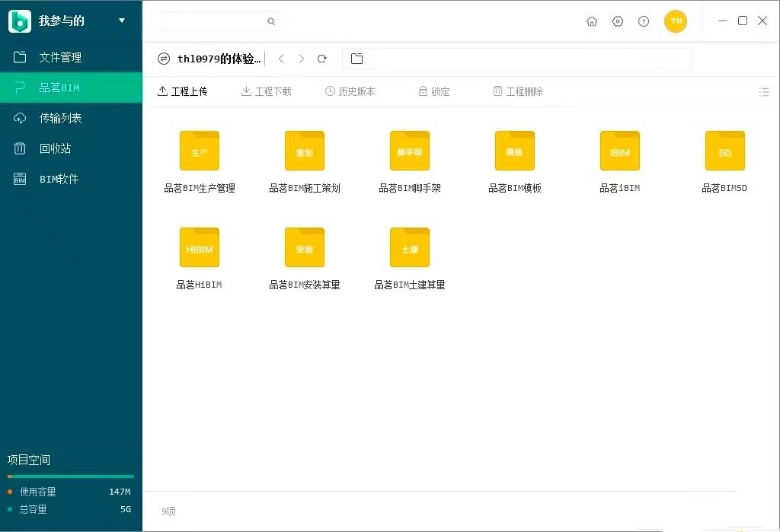Open 回收站 from the sidebar
Image resolution: width=780 pixels, height=532 pixels.
(55, 148)
